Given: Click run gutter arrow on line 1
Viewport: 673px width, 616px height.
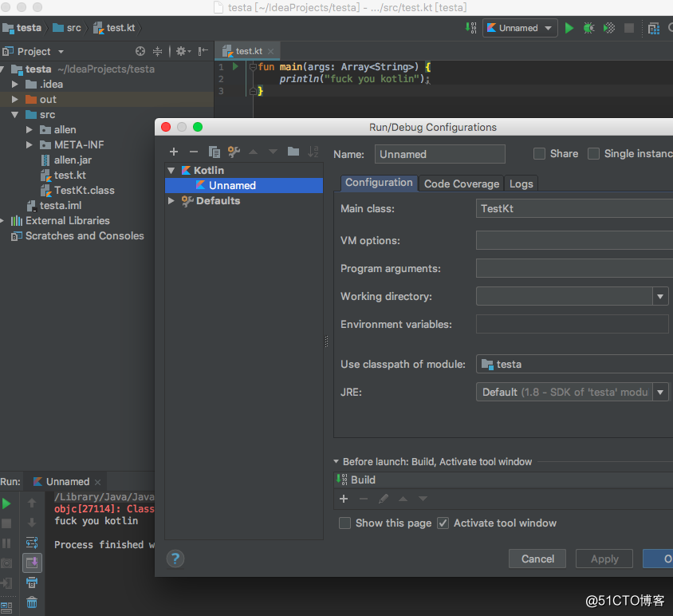Looking at the screenshot, I should pyautogui.click(x=235, y=66).
